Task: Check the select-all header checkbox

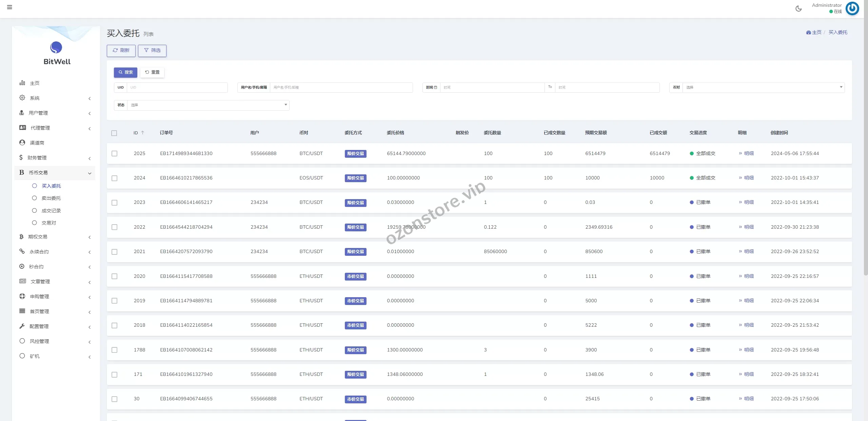Action: pos(114,133)
